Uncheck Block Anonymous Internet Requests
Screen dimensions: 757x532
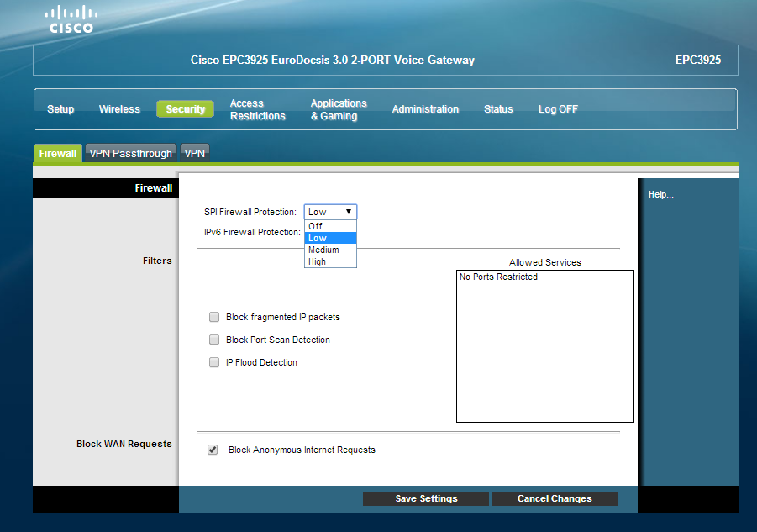click(213, 450)
